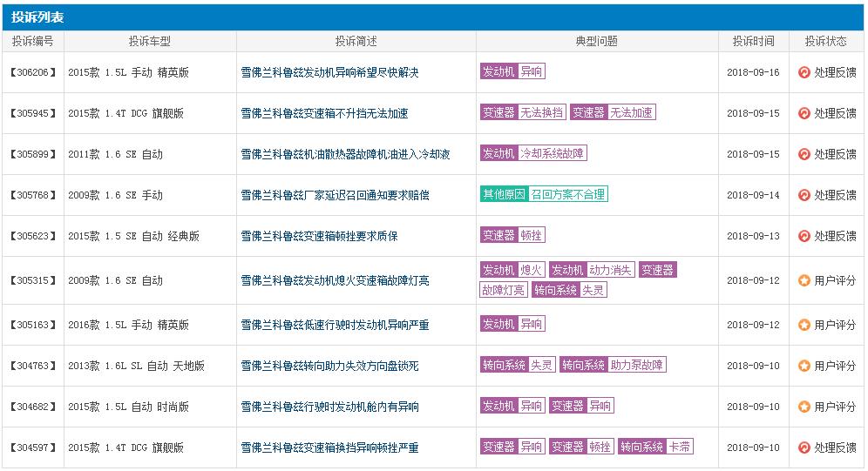Click car model 2015款 1.5L 手动 精英版
Screen dimensions: 868x471
tap(128, 72)
